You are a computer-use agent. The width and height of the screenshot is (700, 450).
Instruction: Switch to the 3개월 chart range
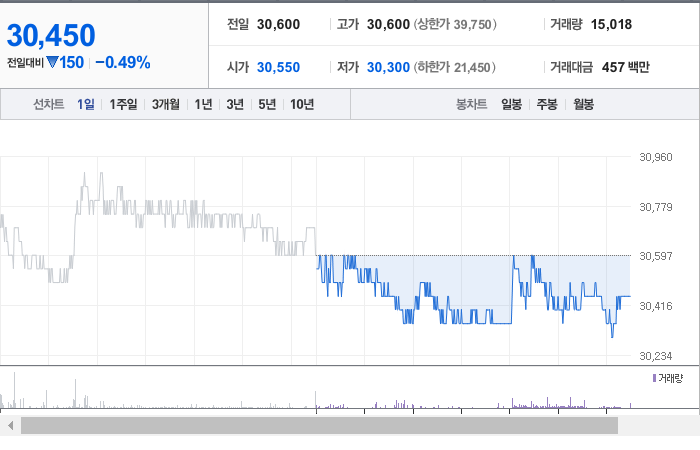pyautogui.click(x=166, y=104)
